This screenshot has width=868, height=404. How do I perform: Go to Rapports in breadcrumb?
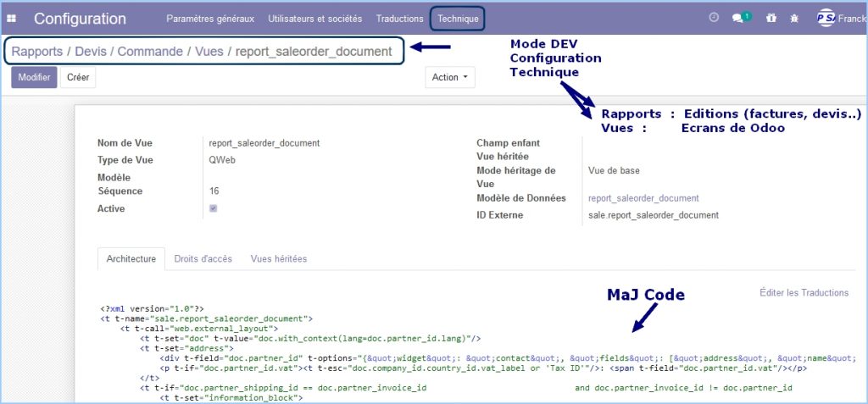[37, 52]
